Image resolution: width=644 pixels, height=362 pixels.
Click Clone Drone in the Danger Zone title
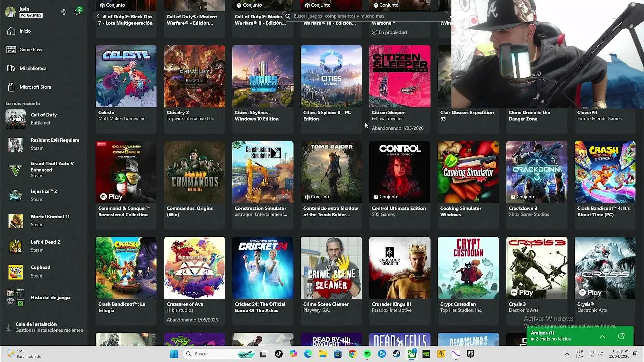529,116
